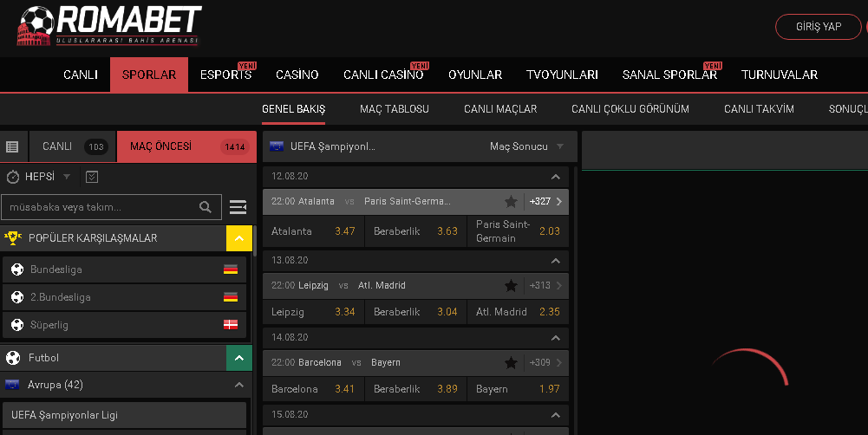Image resolution: width=868 pixels, height=435 pixels.
Task: Click the stopwatch icon next to HEPSİ
Action: click(x=13, y=177)
